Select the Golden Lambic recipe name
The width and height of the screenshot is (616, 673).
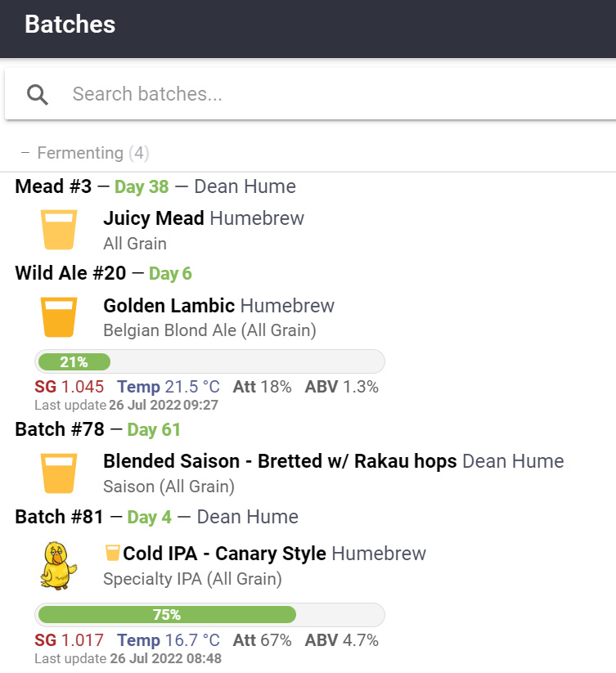169,306
